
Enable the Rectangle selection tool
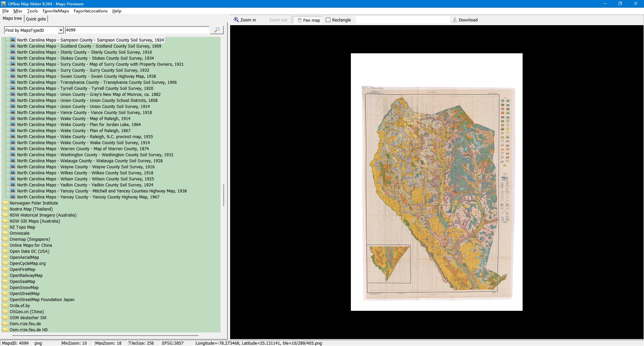(x=338, y=20)
